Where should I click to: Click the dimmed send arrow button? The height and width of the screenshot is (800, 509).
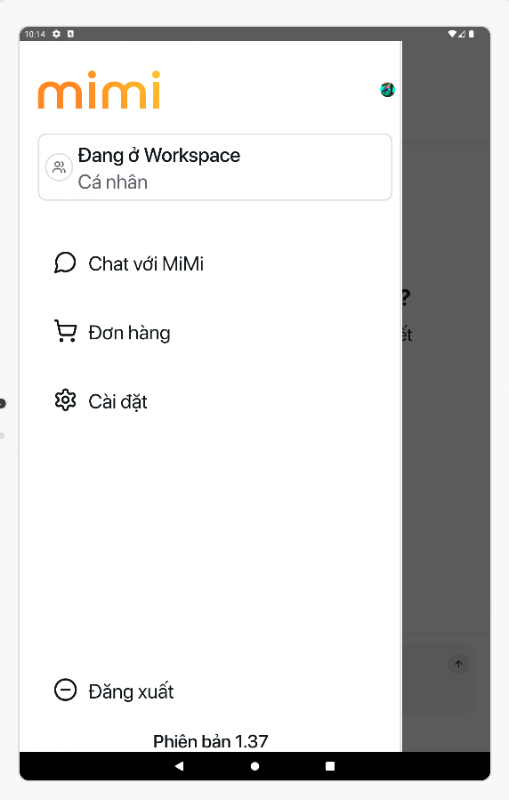(459, 664)
